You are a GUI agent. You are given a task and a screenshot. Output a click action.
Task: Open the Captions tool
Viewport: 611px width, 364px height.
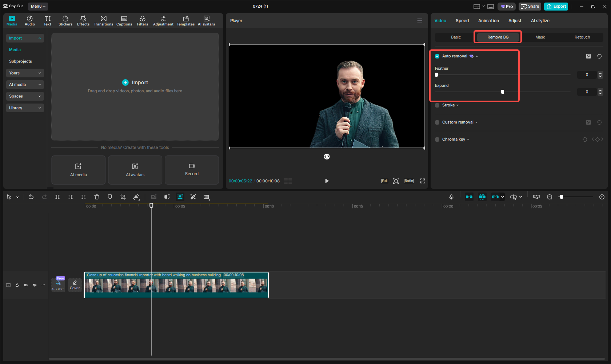pos(124,20)
